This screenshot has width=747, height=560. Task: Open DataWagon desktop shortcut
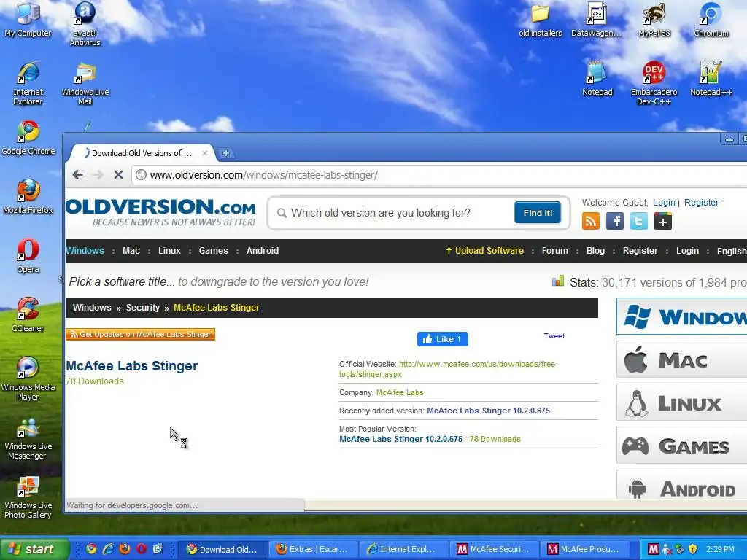[597, 19]
